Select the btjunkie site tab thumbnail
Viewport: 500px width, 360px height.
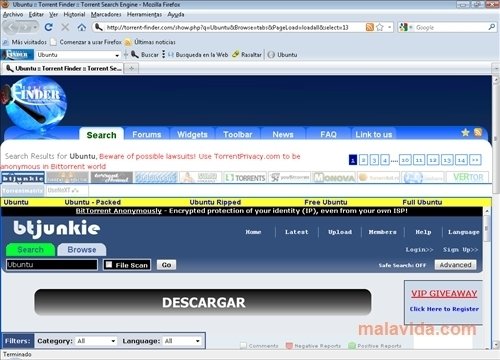(23, 178)
